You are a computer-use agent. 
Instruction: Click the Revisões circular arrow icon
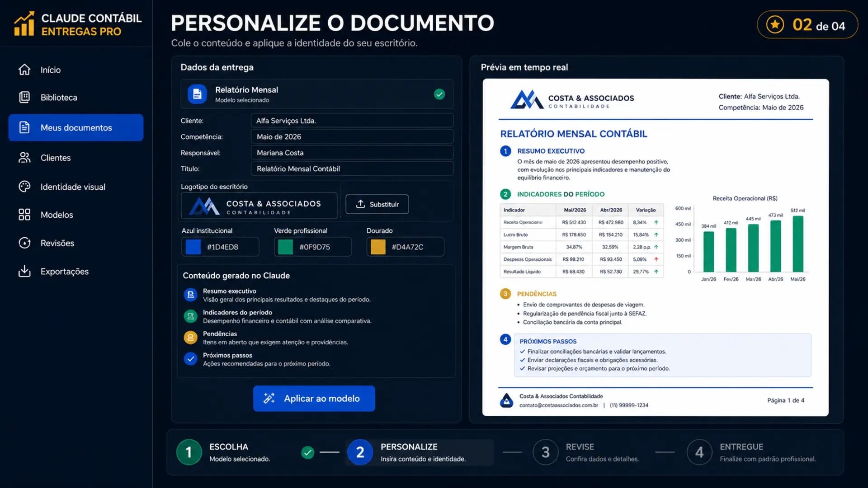pyautogui.click(x=24, y=243)
